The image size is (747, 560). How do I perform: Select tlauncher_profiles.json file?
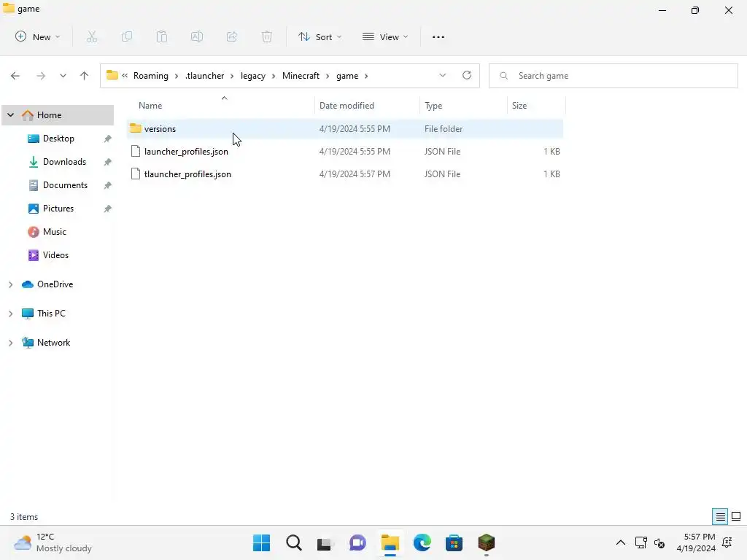pyautogui.click(x=345, y=174)
